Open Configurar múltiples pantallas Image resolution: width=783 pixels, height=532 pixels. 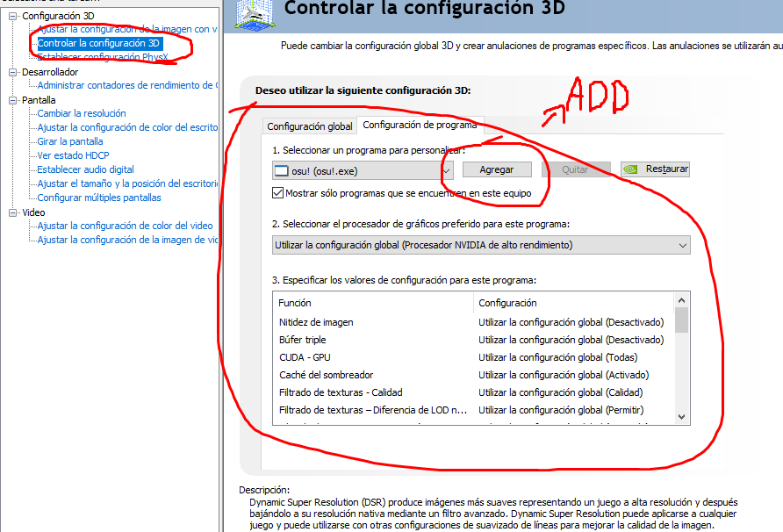tap(99, 198)
